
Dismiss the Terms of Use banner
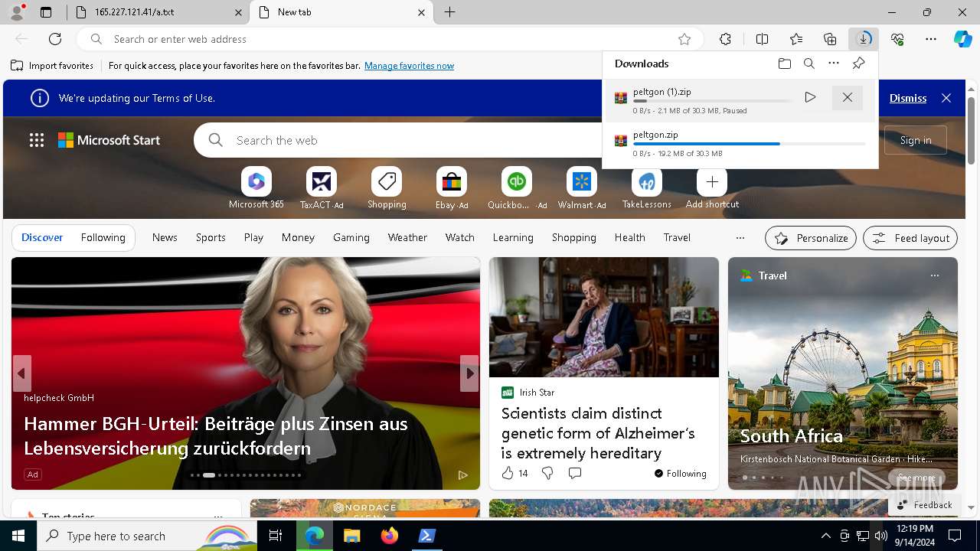click(908, 98)
